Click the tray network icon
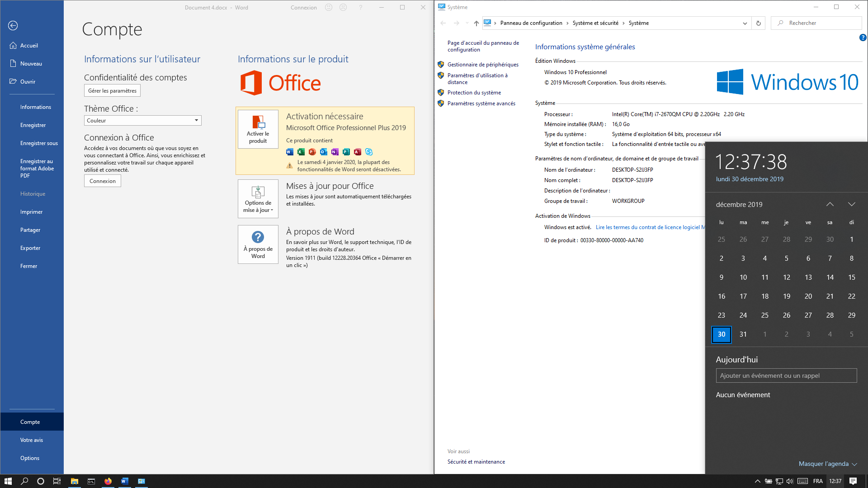868x488 pixels. [779, 481]
